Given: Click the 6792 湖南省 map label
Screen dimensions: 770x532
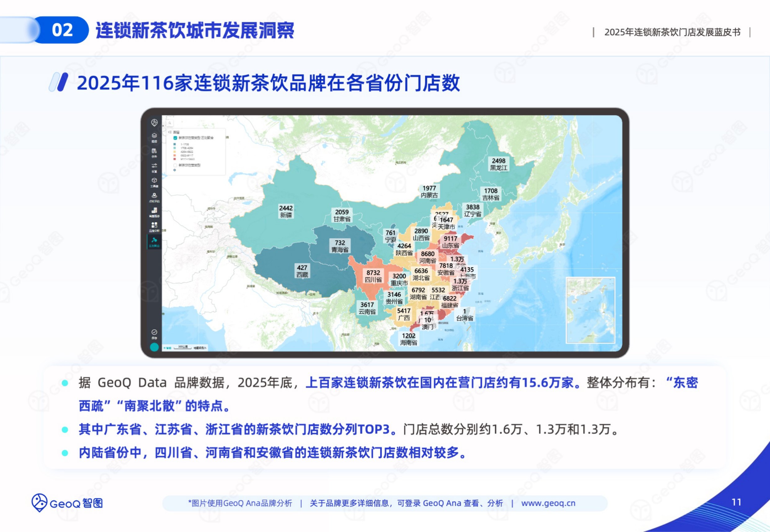Looking at the screenshot, I should click(418, 293).
